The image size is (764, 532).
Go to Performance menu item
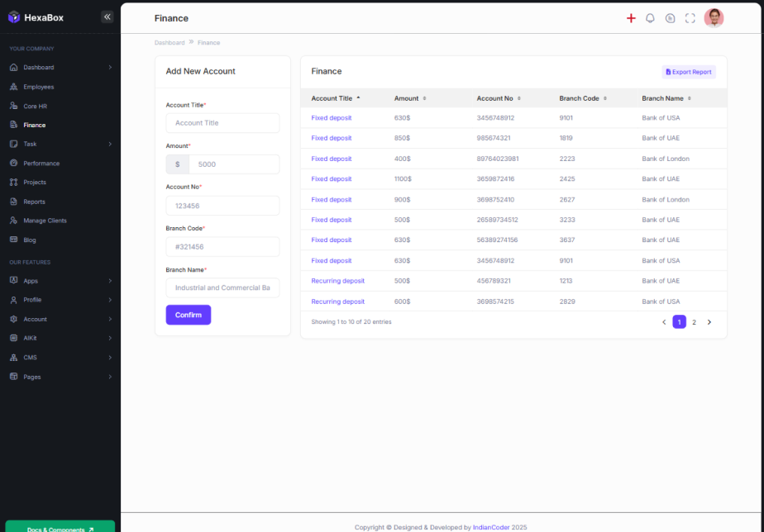(x=41, y=164)
